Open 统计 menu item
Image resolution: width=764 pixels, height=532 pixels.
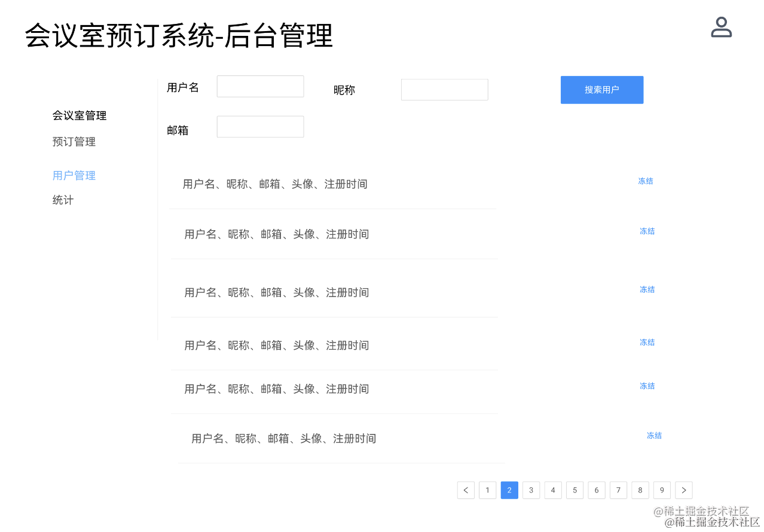pyautogui.click(x=63, y=200)
